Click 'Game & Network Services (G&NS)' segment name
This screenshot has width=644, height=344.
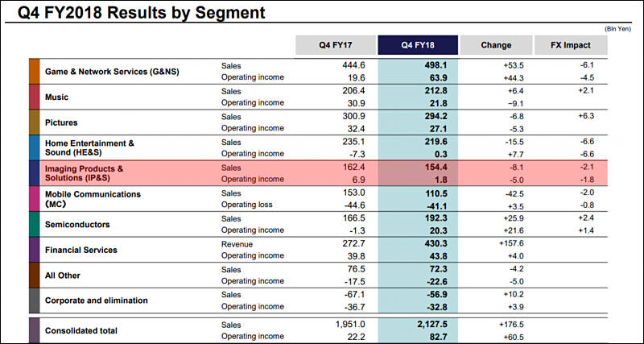pyautogui.click(x=112, y=72)
